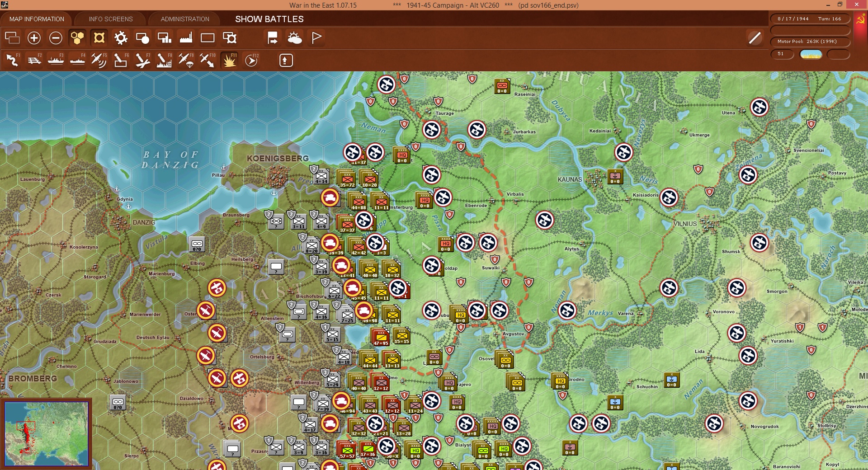This screenshot has height=470, width=868.
Task: Toggle the F11 show battles mode
Action: (229, 60)
